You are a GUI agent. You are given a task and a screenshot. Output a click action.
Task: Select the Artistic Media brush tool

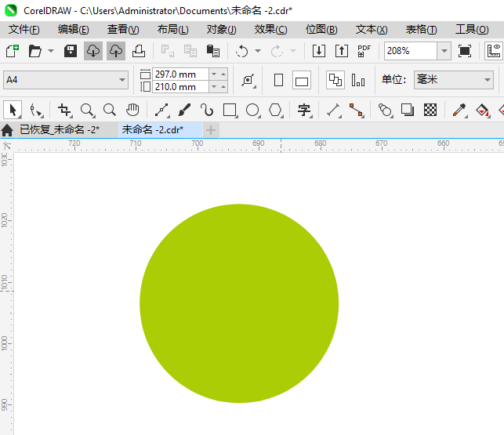pos(184,110)
